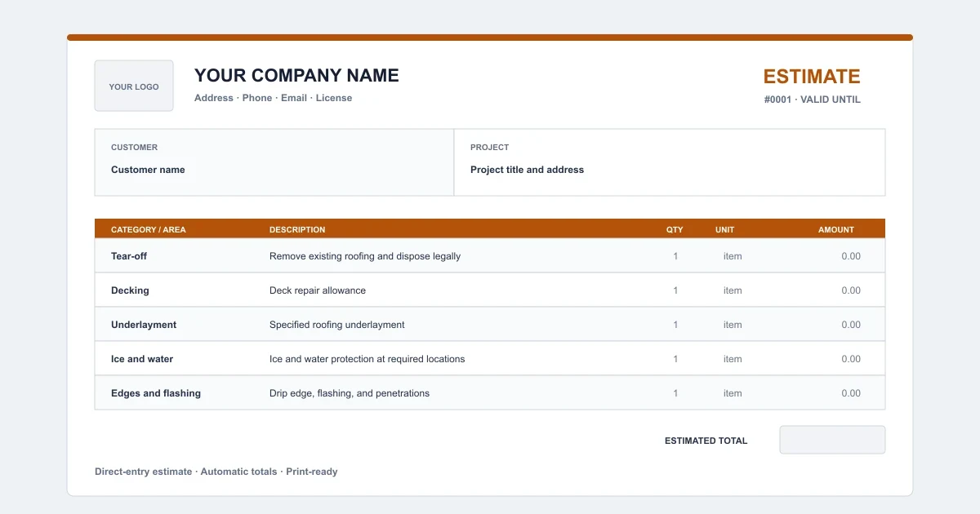This screenshot has height=514, width=980.
Task: Click the Address · Phone · Email · License line
Action: [x=273, y=98]
